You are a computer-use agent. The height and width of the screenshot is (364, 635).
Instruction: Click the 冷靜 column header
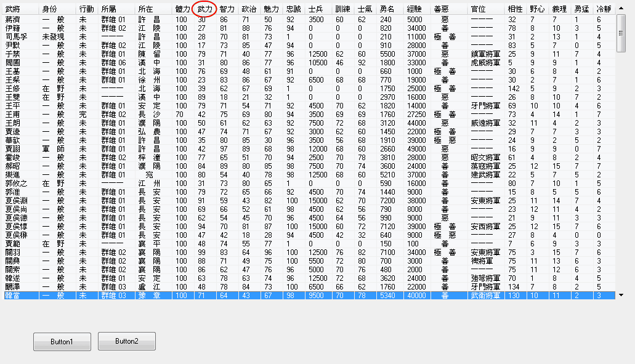pyautogui.click(x=604, y=9)
